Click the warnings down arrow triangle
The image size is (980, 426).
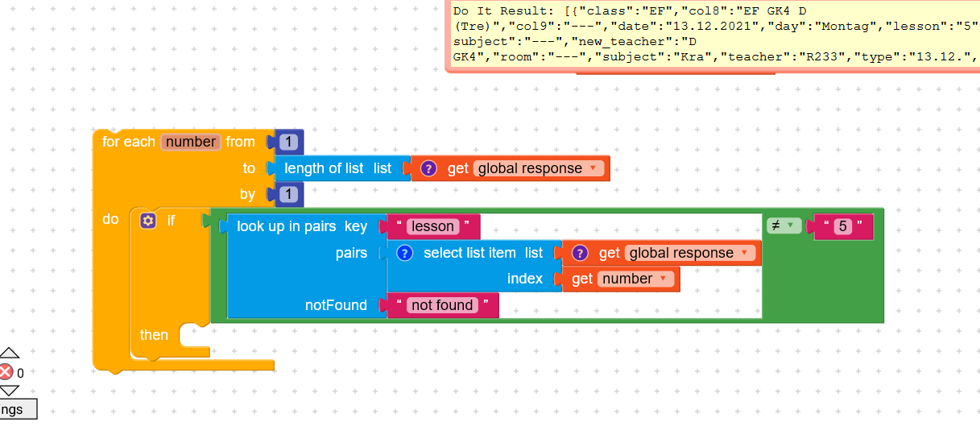pyautogui.click(x=9, y=391)
